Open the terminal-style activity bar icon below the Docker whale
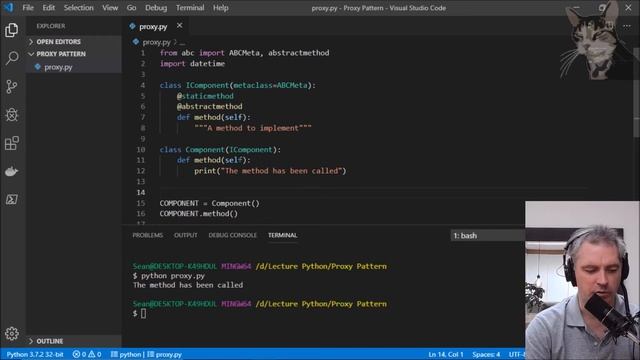This screenshot has width=640, height=360. tap(11, 199)
